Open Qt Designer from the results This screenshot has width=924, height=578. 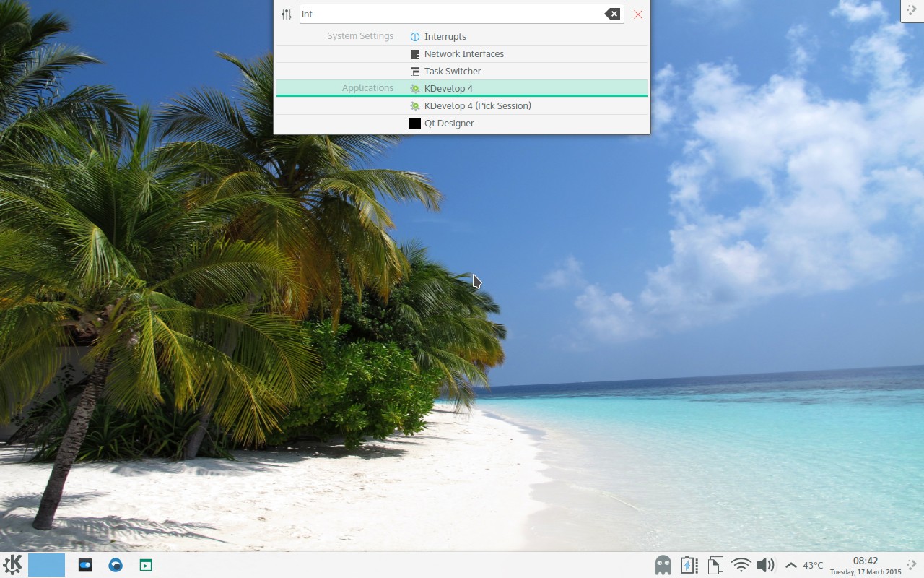[448, 124]
